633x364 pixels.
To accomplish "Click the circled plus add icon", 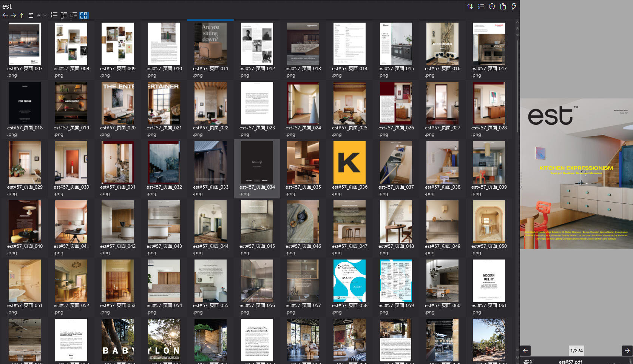I will [492, 6].
